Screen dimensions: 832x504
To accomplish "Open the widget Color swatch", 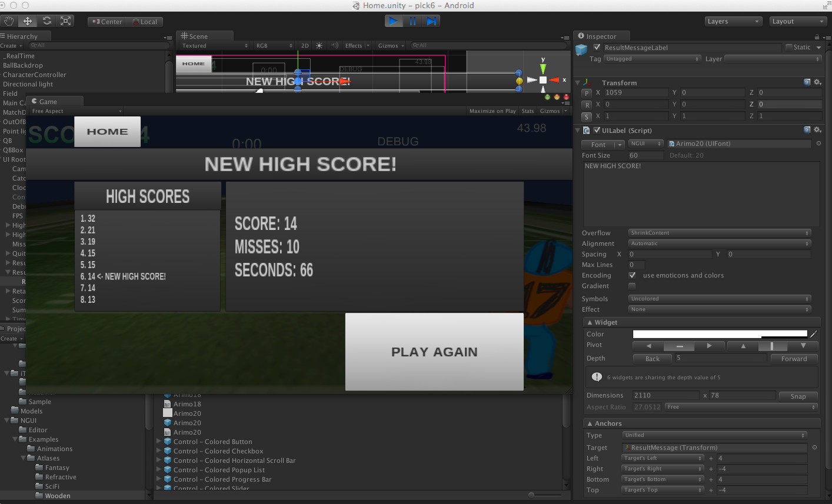I will click(720, 334).
